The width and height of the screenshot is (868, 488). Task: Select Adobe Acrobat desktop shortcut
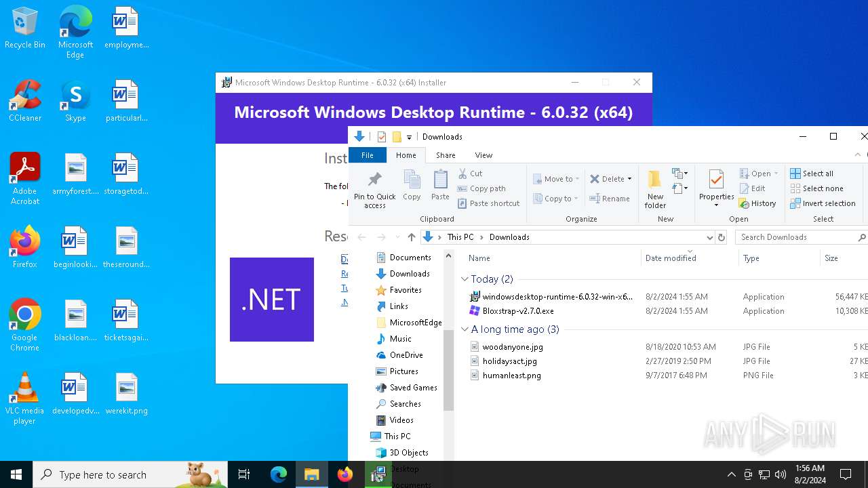[25, 179]
